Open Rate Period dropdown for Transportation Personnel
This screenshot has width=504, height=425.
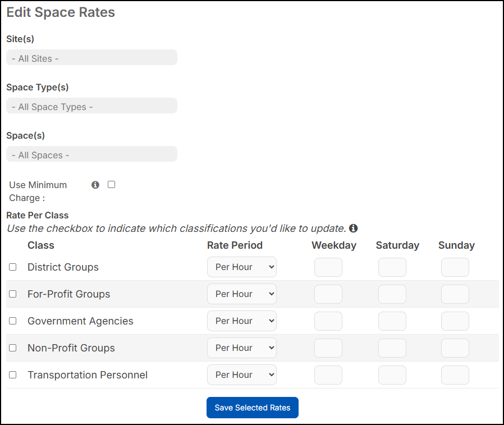[242, 375]
